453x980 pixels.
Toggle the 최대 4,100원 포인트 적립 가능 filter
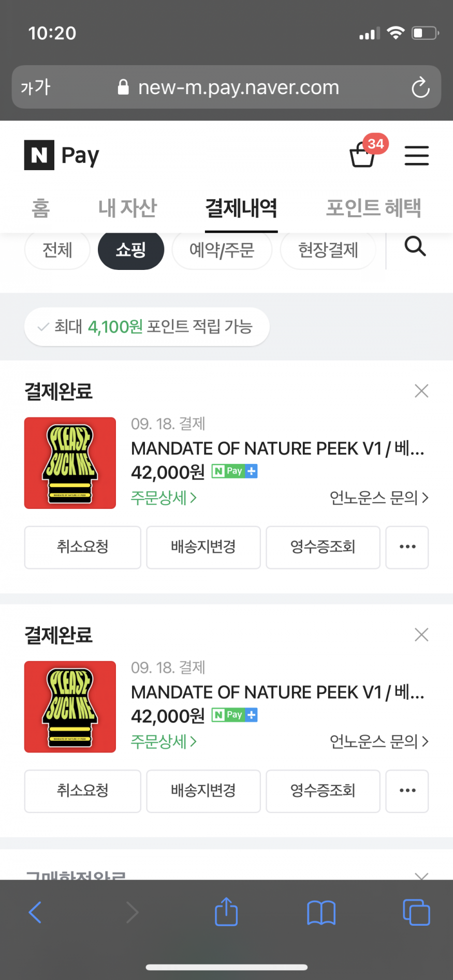tap(147, 327)
